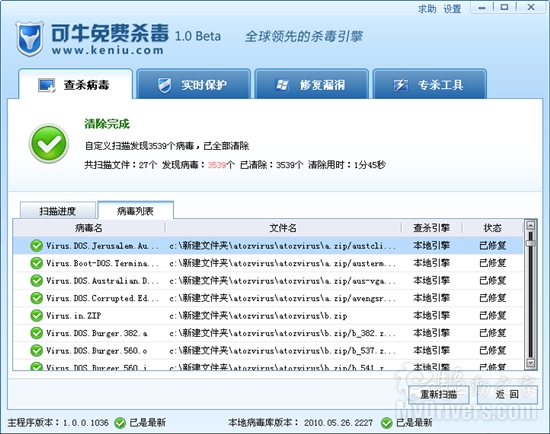Click green check icon for Burger.560.o row

(x=36, y=350)
